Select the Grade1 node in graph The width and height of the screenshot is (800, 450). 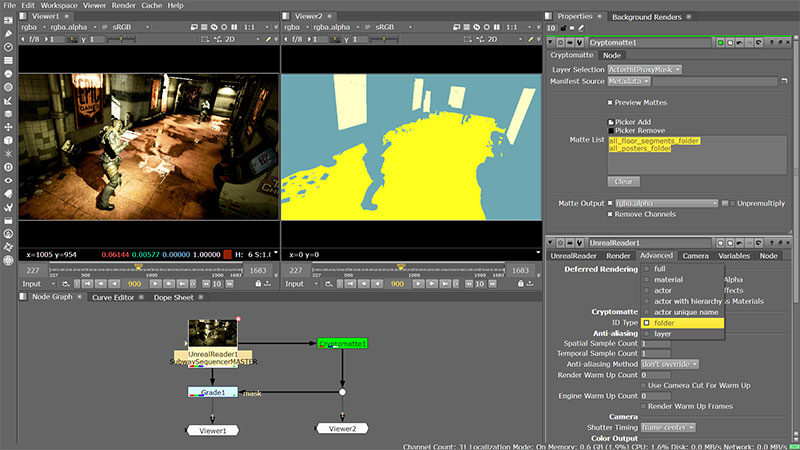pos(213,392)
